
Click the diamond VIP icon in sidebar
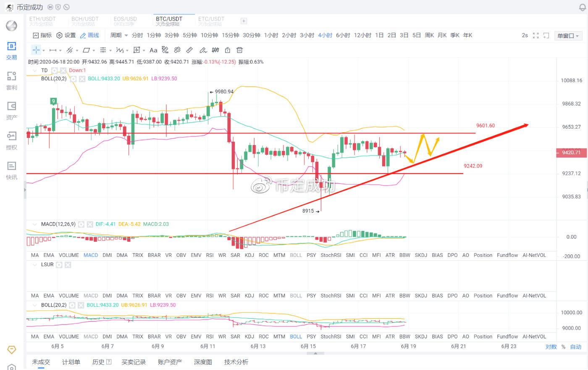tap(11, 350)
